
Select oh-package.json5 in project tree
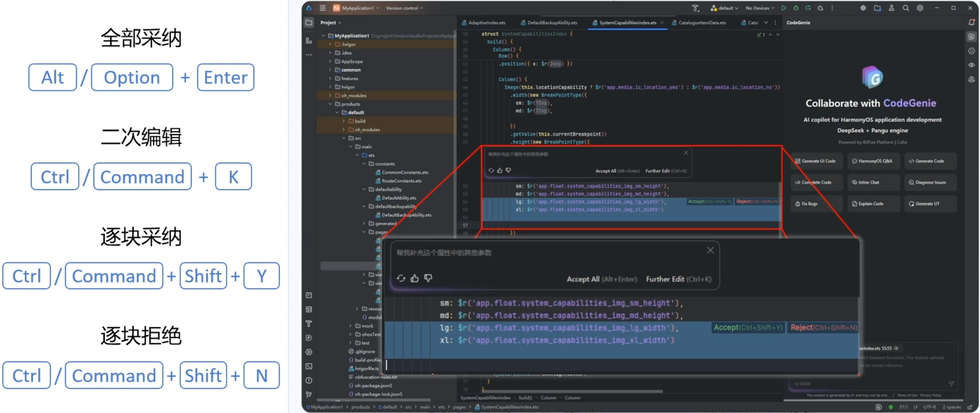(x=370, y=386)
